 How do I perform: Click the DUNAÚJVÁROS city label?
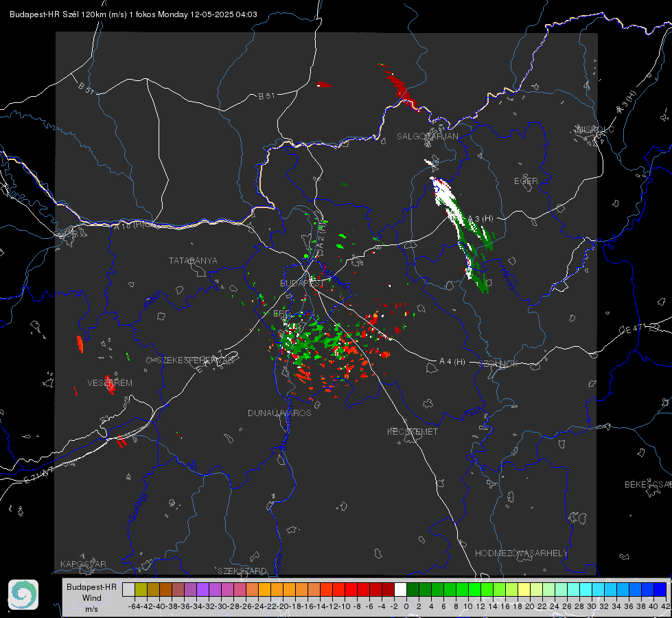click(x=279, y=413)
